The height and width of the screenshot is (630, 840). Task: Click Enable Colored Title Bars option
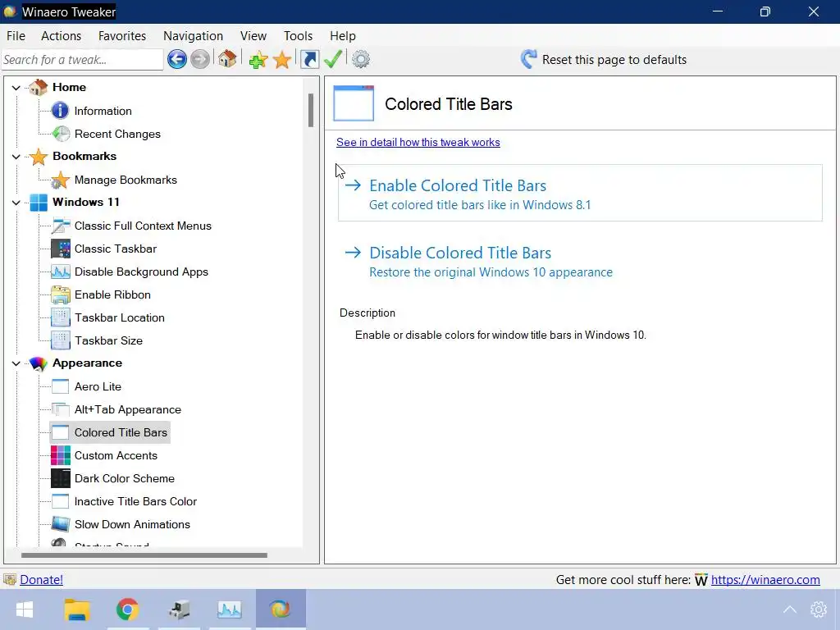tap(580, 193)
